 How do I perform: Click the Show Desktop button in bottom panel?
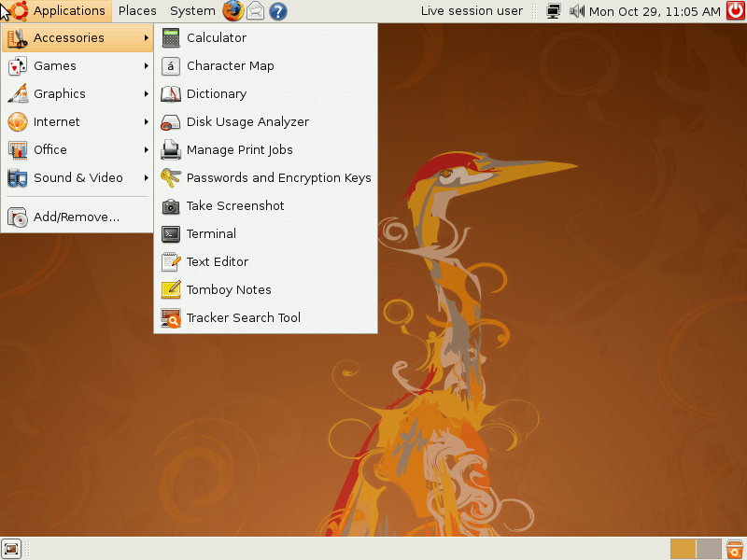(11, 549)
